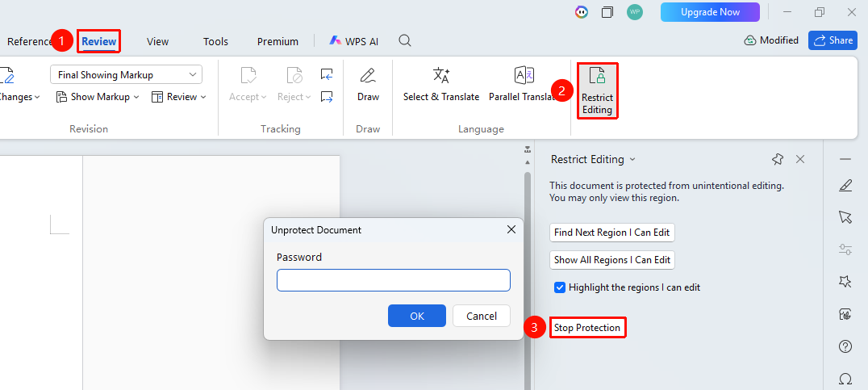
Task: Click the Password input field
Action: 394,280
